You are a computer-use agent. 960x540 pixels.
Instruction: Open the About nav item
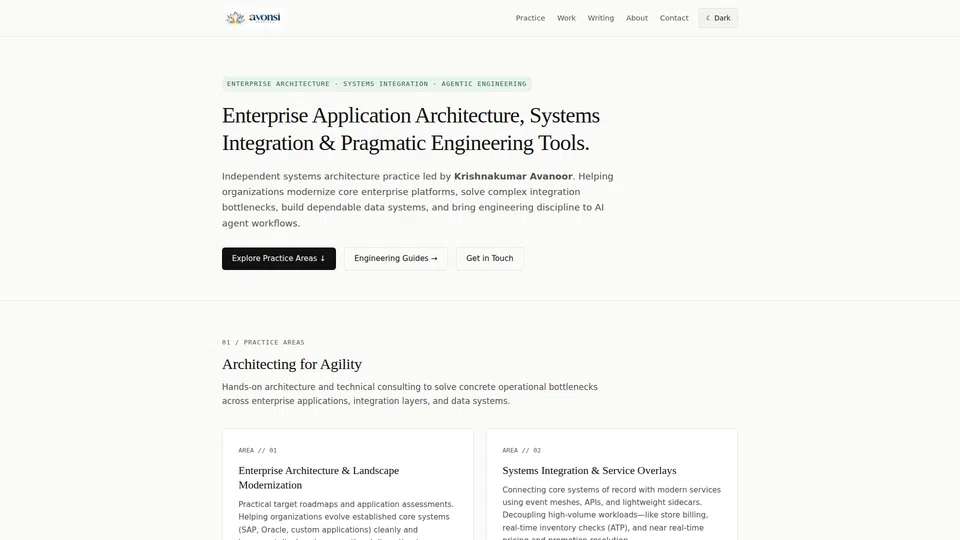(x=636, y=18)
